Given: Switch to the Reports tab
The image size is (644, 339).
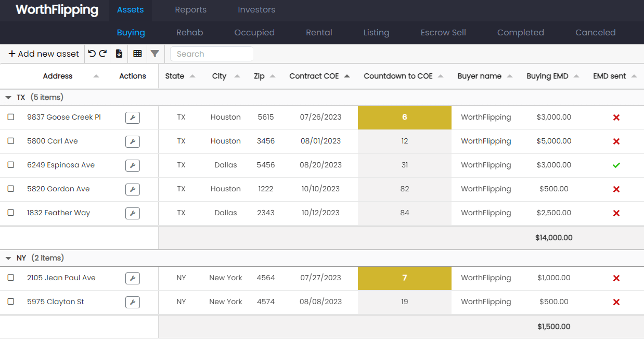Looking at the screenshot, I should pos(190,10).
